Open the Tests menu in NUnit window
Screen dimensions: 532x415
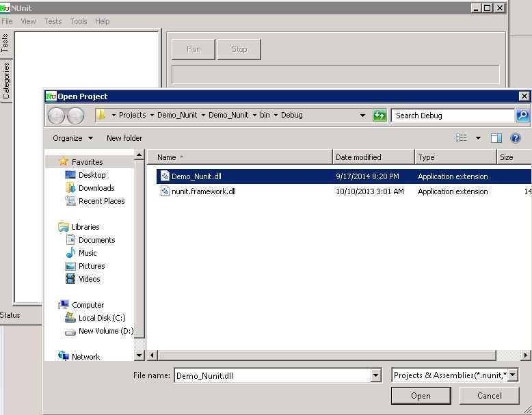(x=53, y=21)
